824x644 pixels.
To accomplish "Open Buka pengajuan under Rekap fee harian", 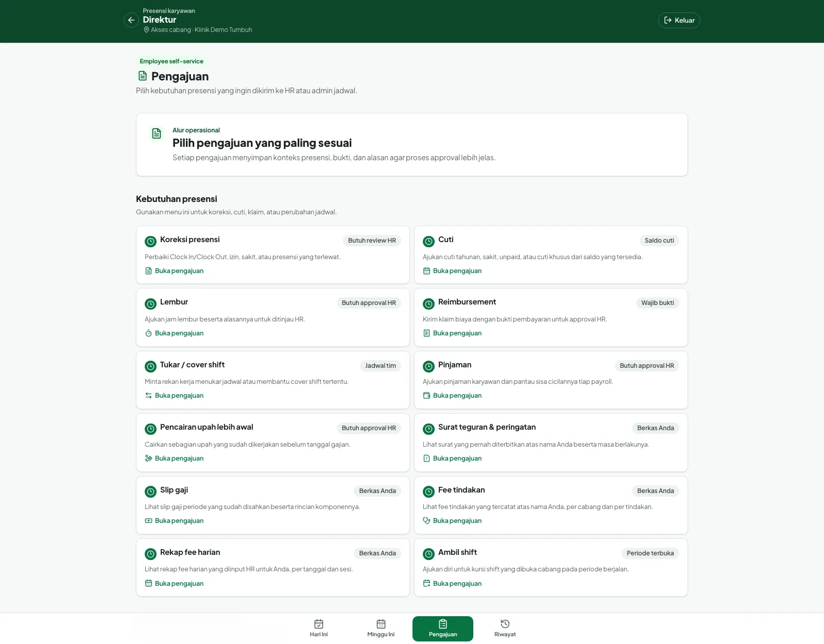I will pyautogui.click(x=174, y=584).
